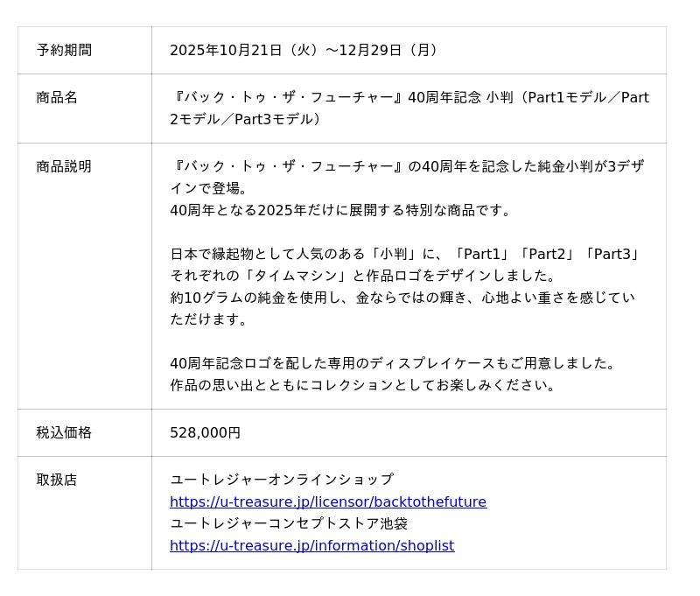Click the 商品名 row label

tap(57, 97)
